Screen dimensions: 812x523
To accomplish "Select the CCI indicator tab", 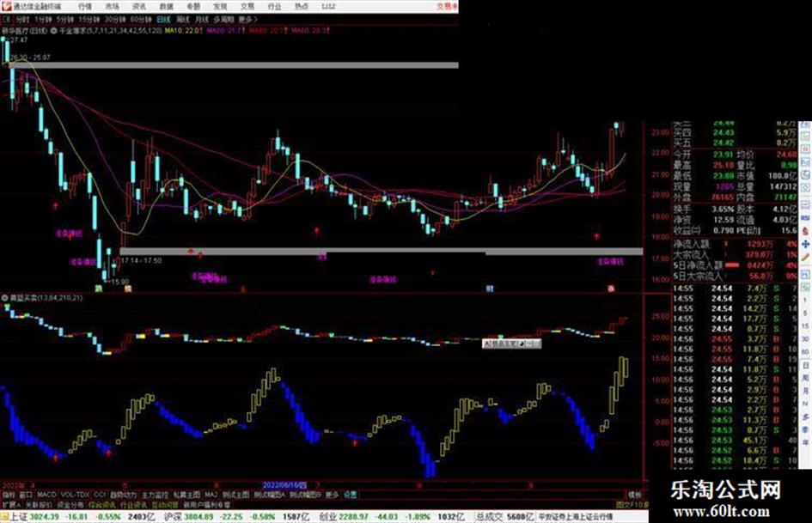I will pos(100,495).
